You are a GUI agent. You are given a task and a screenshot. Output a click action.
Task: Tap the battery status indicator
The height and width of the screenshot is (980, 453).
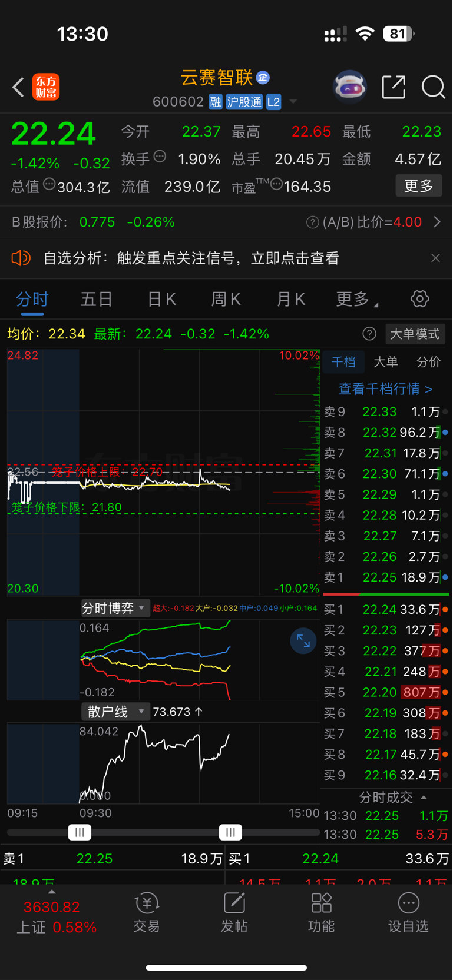399,34
